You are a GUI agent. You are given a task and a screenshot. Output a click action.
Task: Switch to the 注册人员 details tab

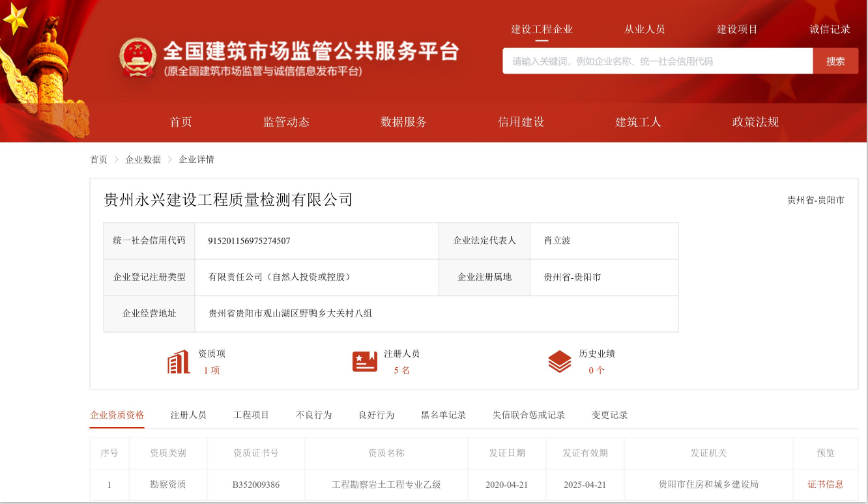coord(188,415)
